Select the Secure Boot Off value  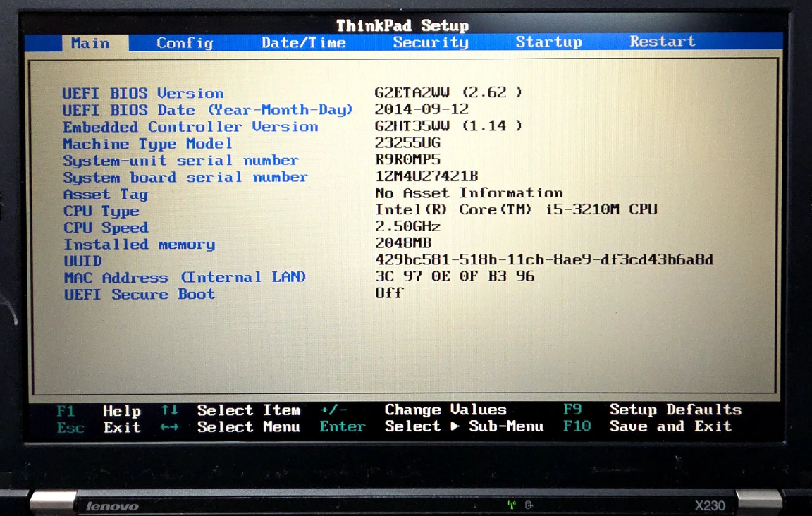(389, 293)
